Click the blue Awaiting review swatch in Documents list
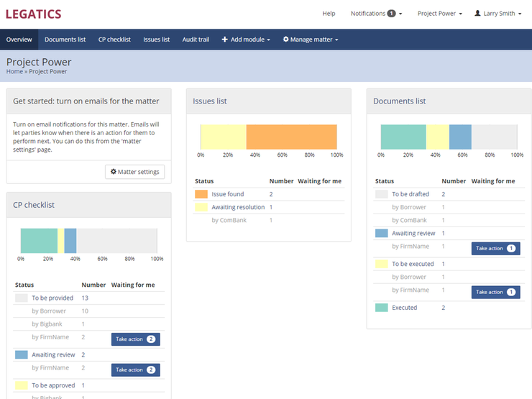 [381, 234]
